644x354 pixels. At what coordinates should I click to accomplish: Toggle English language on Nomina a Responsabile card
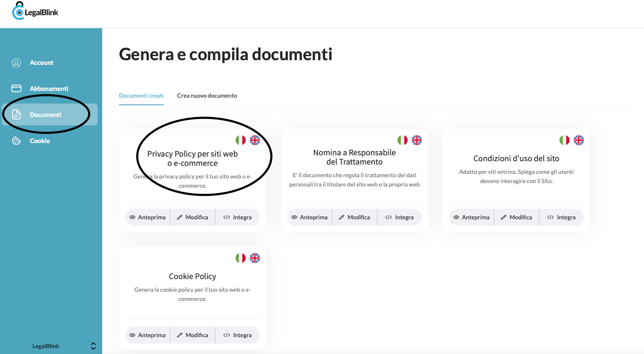click(417, 140)
